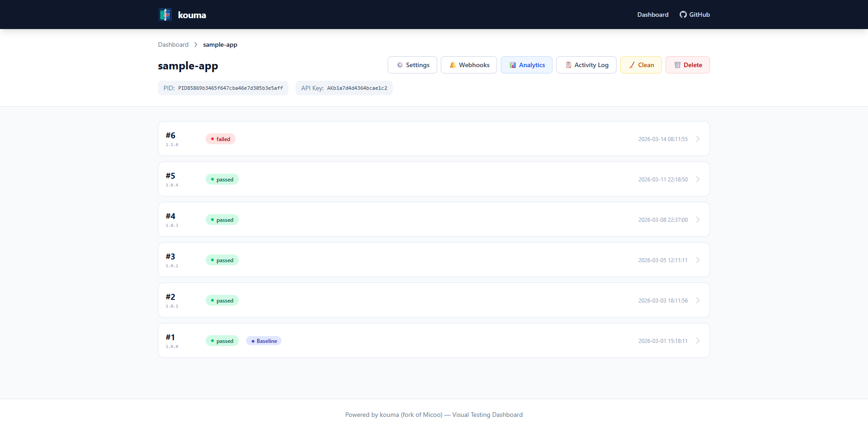Click the Analytics bar chart icon
Image resolution: width=868 pixels, height=430 pixels.
[513, 65]
